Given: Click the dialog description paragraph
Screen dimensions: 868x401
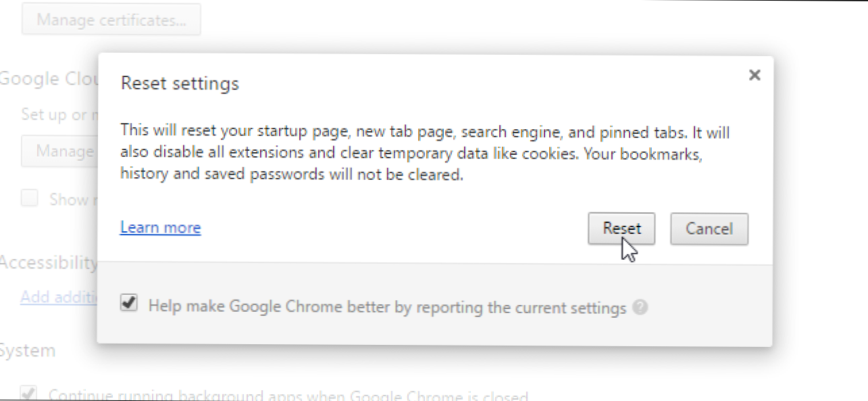Looking at the screenshot, I should pyautogui.click(x=425, y=154).
